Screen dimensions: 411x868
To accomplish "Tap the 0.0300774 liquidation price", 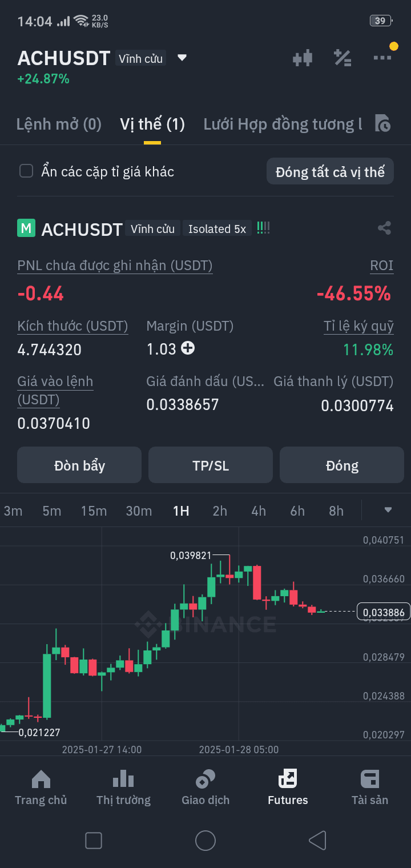I will pyautogui.click(x=357, y=405).
